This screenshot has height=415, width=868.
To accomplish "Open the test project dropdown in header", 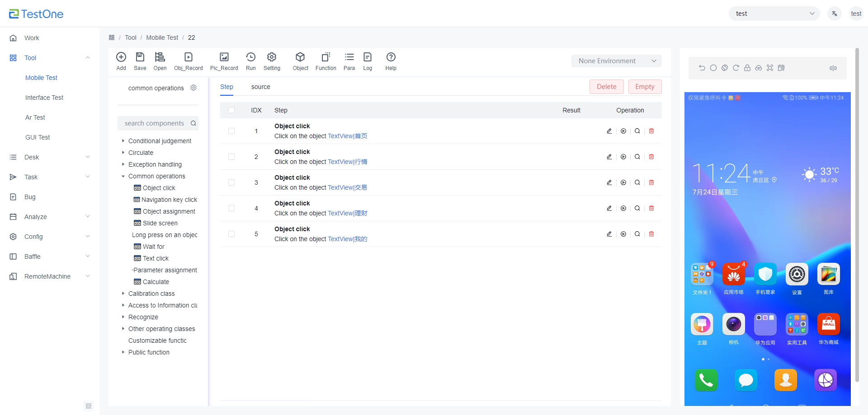I will (774, 14).
